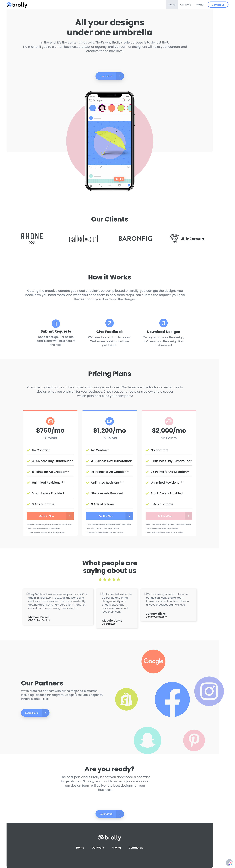Click the Little Caesars client logo
This screenshot has height=868, width=235.
(187, 239)
